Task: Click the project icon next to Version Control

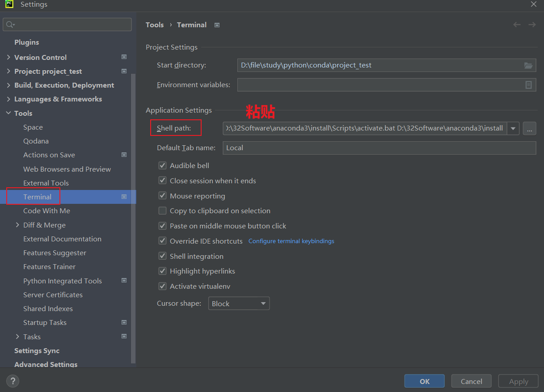Action: (x=124, y=57)
